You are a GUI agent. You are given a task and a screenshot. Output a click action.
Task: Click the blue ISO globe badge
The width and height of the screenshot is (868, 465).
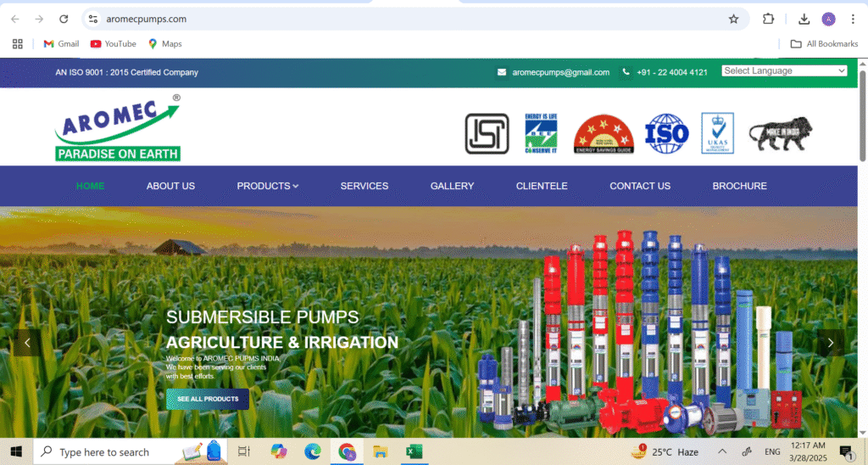click(x=667, y=134)
